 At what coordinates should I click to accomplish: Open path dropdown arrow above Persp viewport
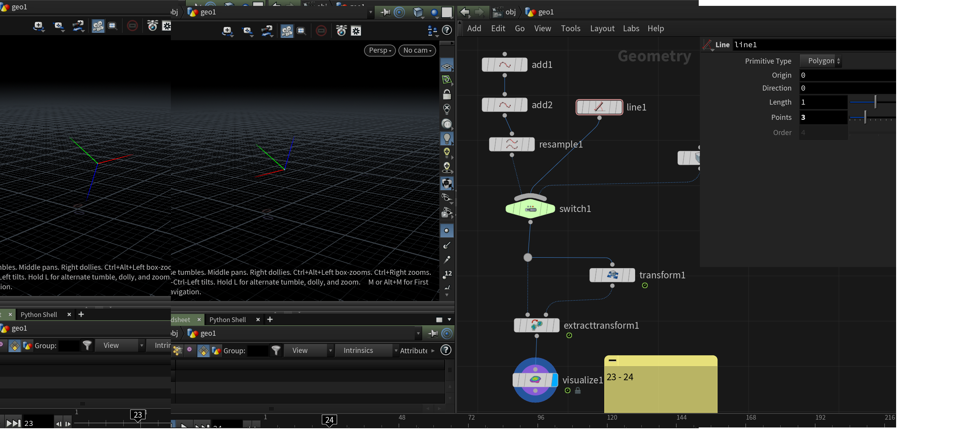point(371,12)
